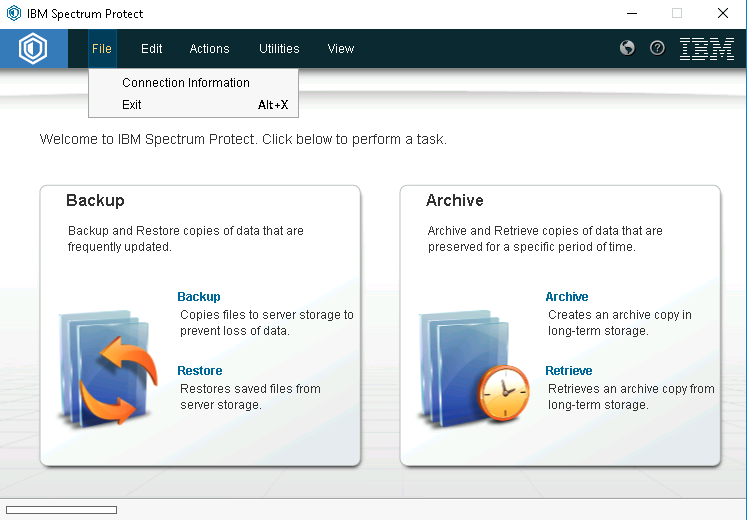Screen dimensions: 747x520
Task: Click the globe icon in the header
Action: point(627,48)
